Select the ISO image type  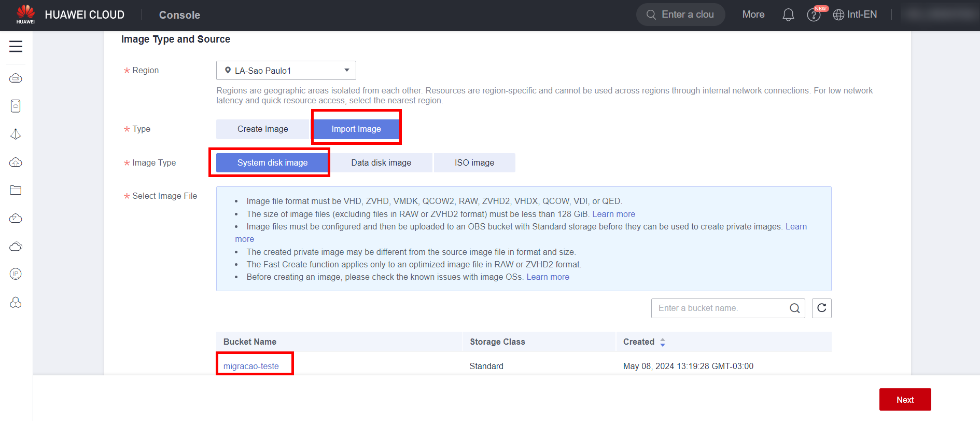point(474,163)
